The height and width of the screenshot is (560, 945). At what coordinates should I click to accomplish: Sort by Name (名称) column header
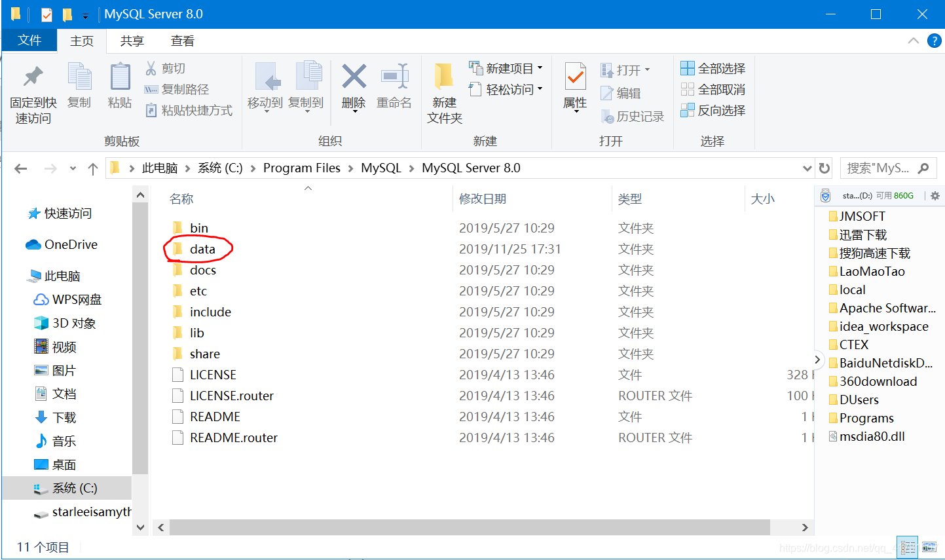pyautogui.click(x=181, y=199)
